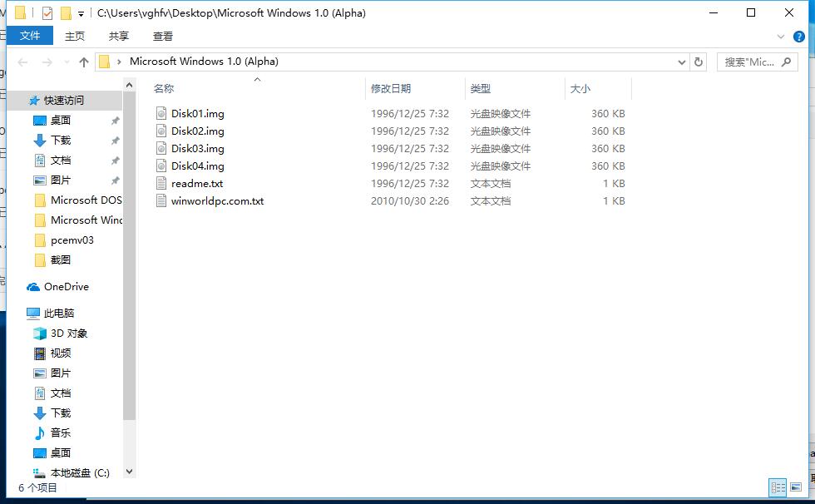
Task: Click the winworldpc.com.txt file name
Action: coord(217,201)
